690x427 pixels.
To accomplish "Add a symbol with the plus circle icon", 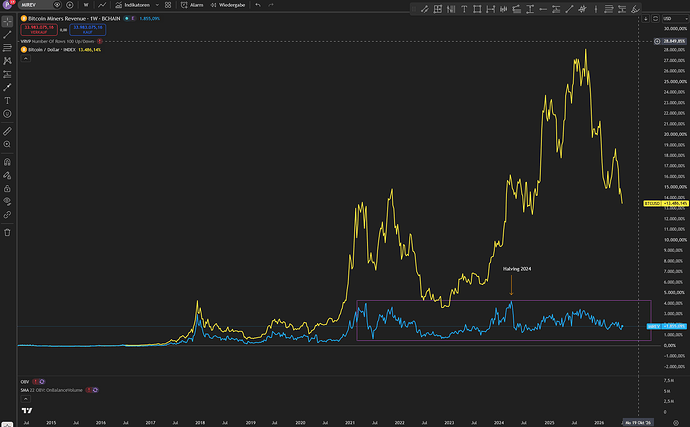I will tap(70, 5).
